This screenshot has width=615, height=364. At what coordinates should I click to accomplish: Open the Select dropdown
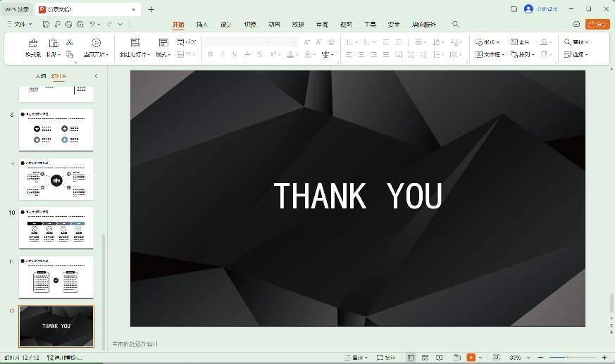pyautogui.click(x=576, y=54)
